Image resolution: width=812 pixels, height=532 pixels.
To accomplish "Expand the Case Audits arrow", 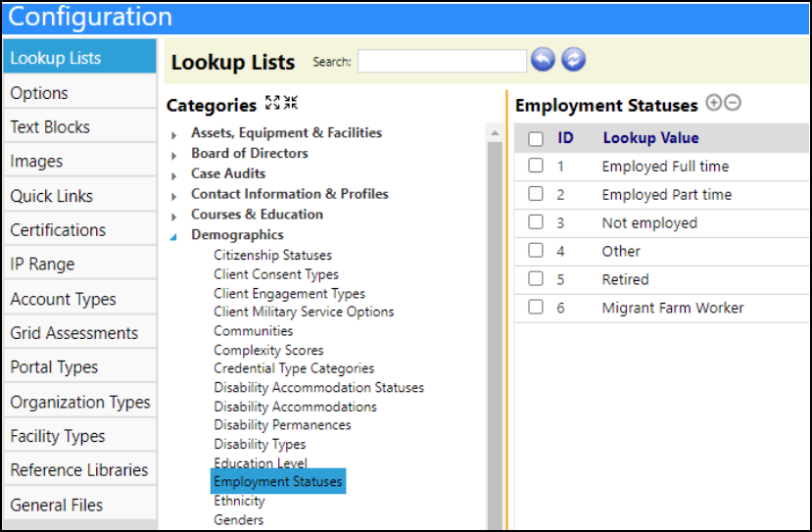I will click(174, 176).
